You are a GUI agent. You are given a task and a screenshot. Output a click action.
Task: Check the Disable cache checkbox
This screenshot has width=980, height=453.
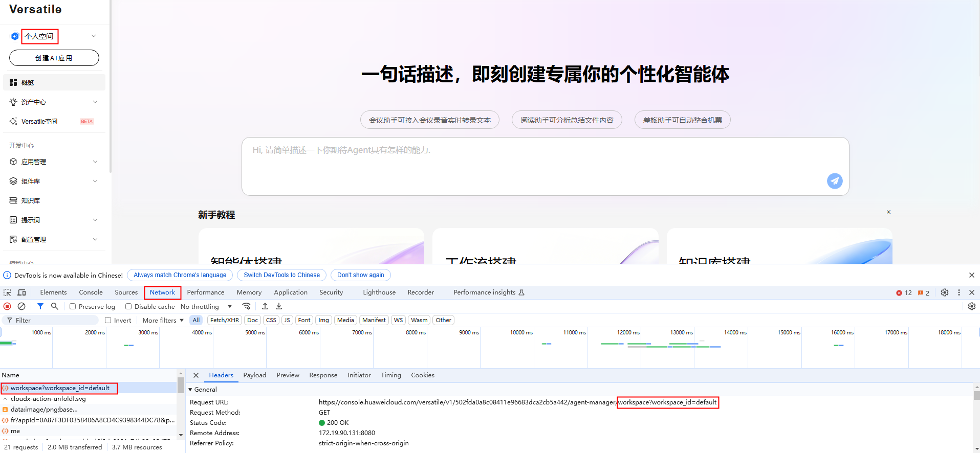pos(128,306)
